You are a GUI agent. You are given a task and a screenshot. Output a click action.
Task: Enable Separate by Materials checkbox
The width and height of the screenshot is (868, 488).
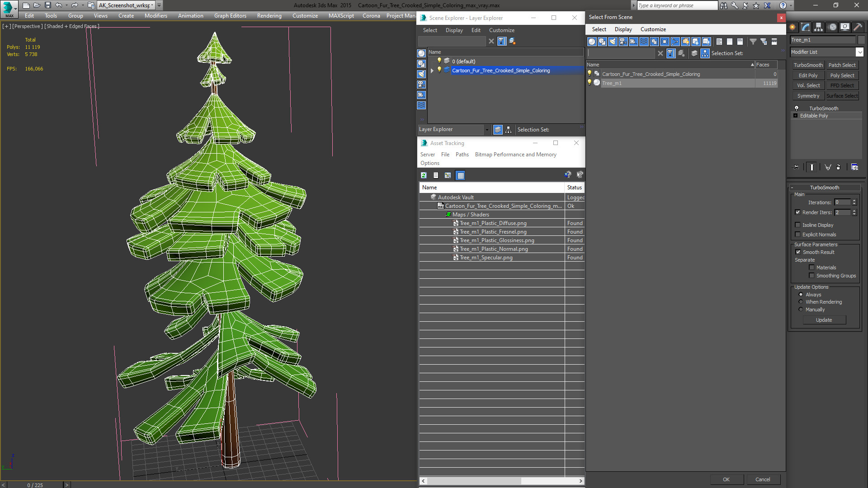click(811, 267)
